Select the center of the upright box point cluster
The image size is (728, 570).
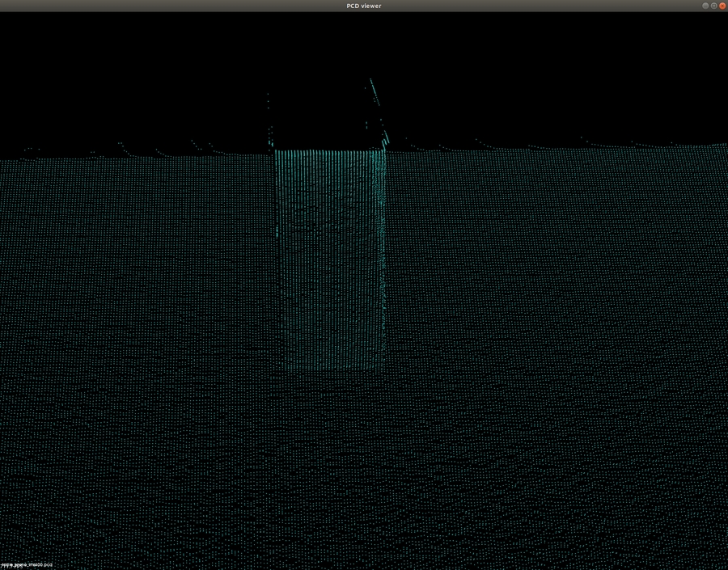point(330,259)
